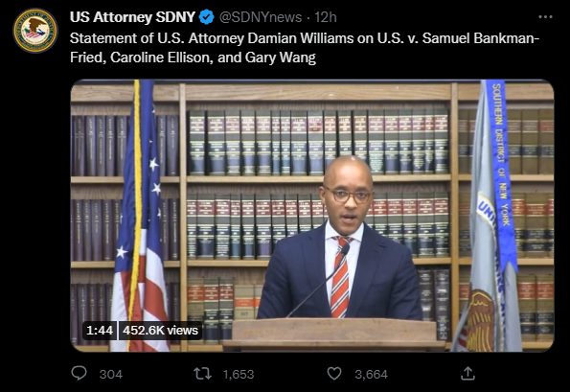Click the reply speech bubble icon
570x392 pixels.
[x=79, y=374]
